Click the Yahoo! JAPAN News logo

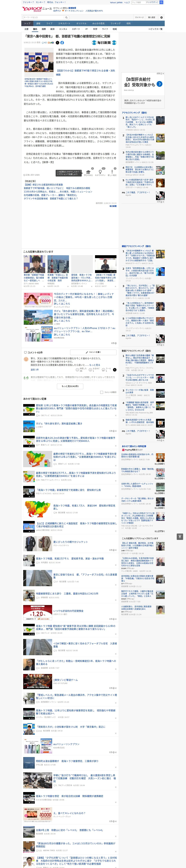[x=37, y=9]
